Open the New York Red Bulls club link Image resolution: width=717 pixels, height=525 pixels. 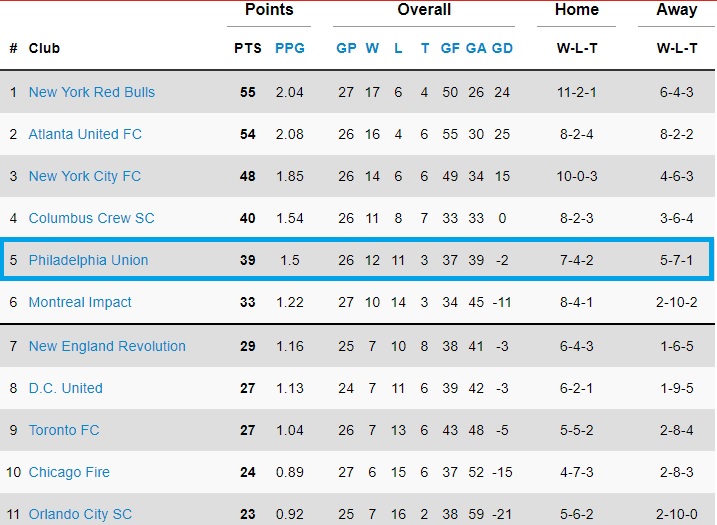[x=91, y=92]
